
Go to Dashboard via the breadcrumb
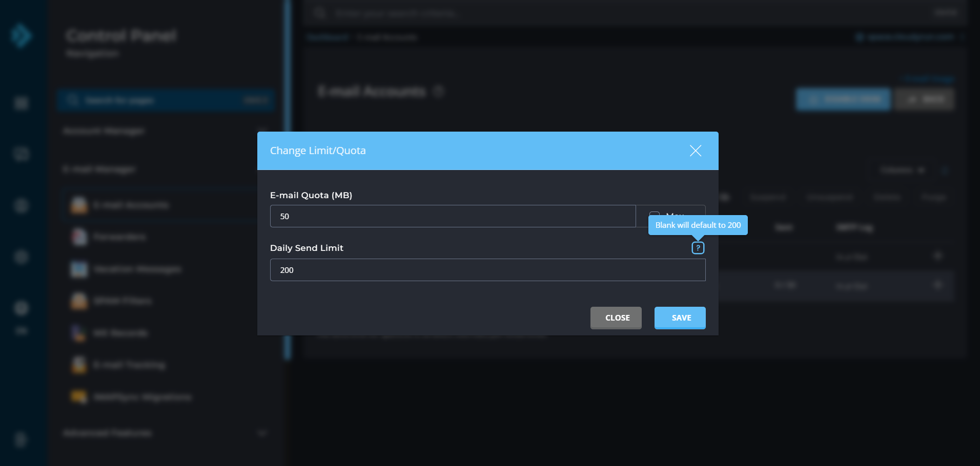(x=327, y=37)
